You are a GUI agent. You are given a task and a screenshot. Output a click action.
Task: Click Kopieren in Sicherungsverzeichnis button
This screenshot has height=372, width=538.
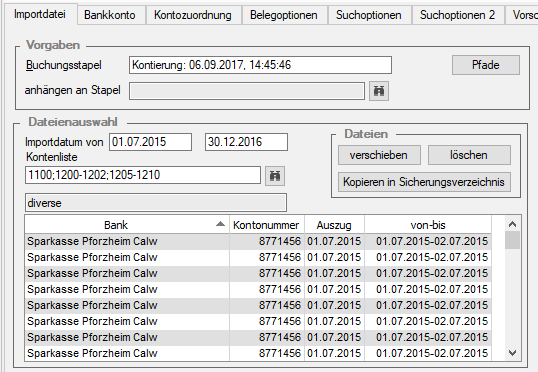[x=424, y=182]
